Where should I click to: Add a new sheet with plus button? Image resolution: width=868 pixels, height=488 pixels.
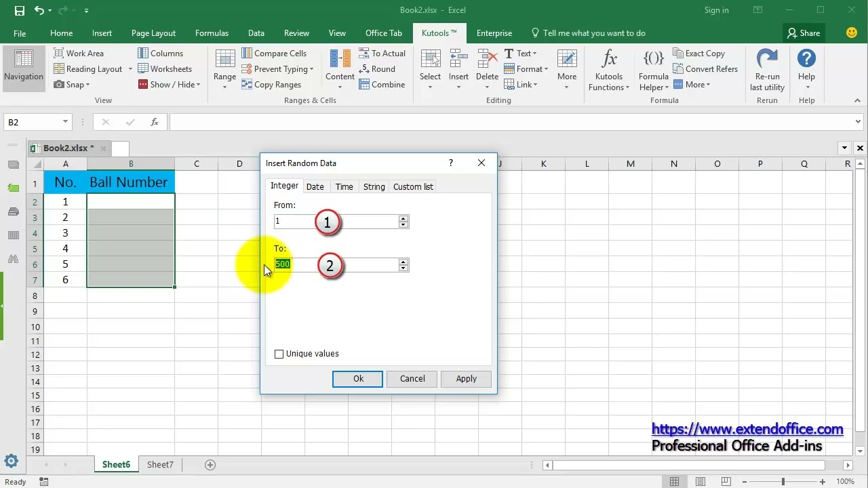pos(210,464)
